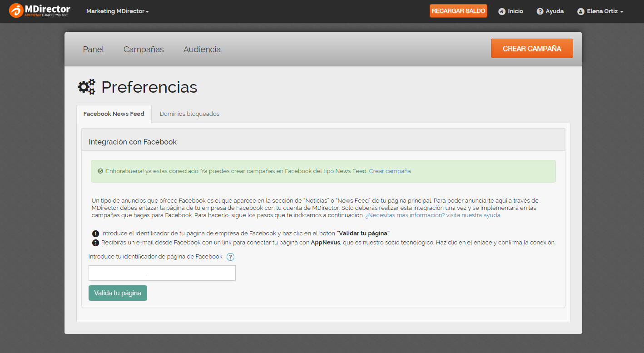Go to the Audiencia menu item
This screenshot has height=353, width=644.
click(202, 50)
